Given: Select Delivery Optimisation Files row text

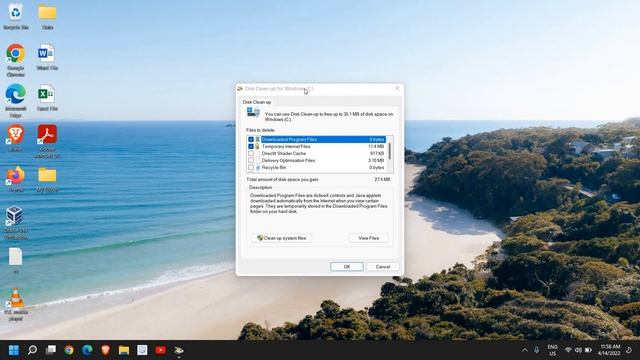Looking at the screenshot, I should [x=288, y=160].
